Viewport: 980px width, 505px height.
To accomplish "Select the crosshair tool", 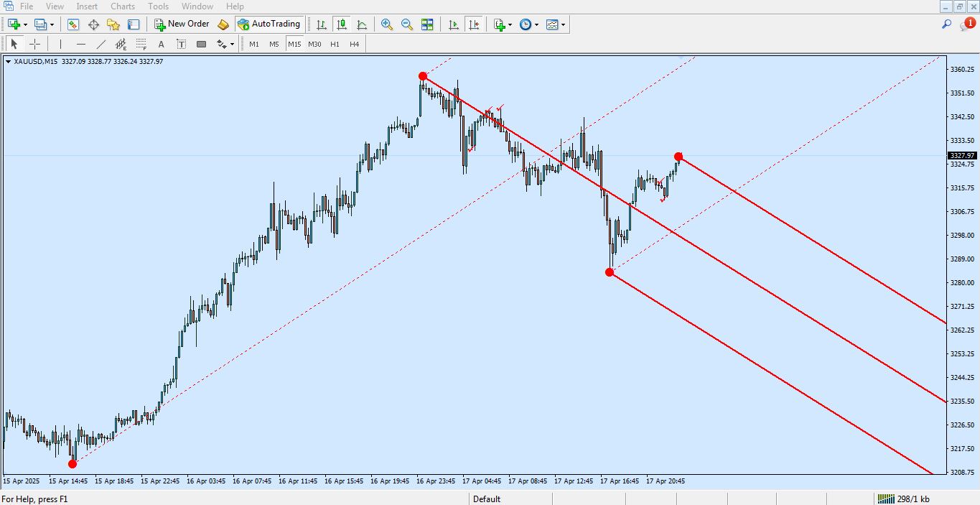I will click(34, 44).
